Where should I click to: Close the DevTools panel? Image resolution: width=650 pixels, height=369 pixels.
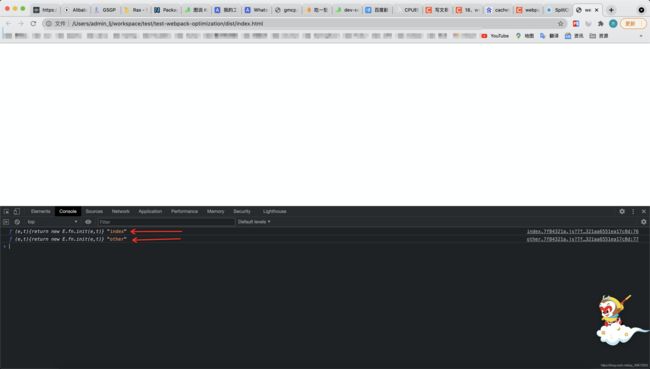(x=644, y=211)
